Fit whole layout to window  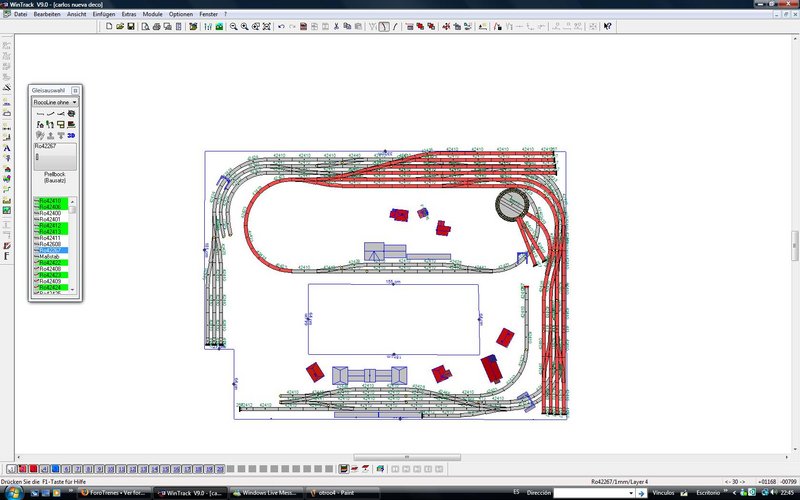tap(267, 26)
